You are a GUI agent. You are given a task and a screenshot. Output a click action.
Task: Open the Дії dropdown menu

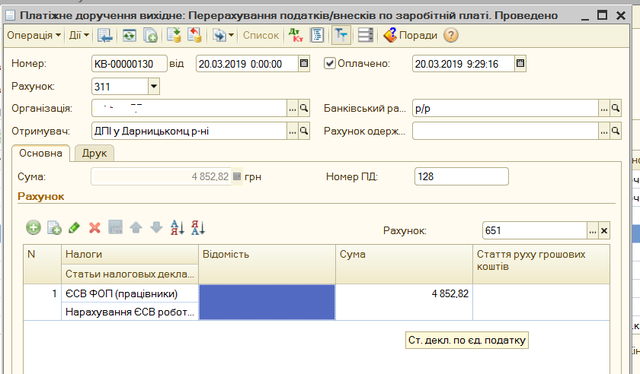point(79,36)
